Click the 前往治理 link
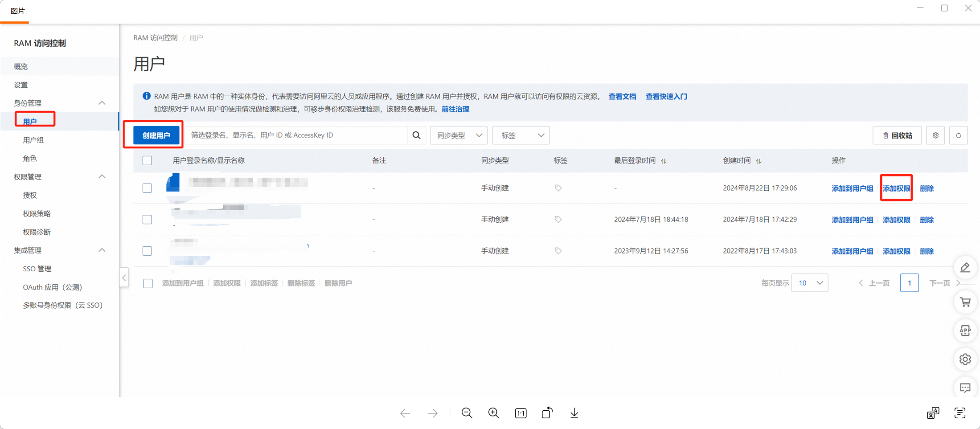Screen dimensions: 980x429 (455, 109)
